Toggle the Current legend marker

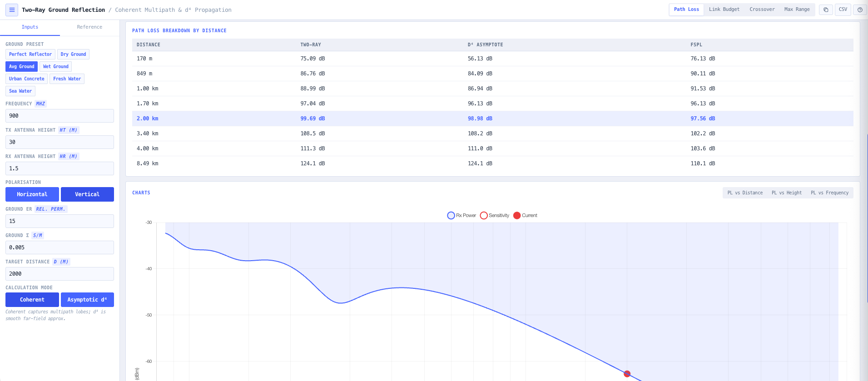coord(525,215)
